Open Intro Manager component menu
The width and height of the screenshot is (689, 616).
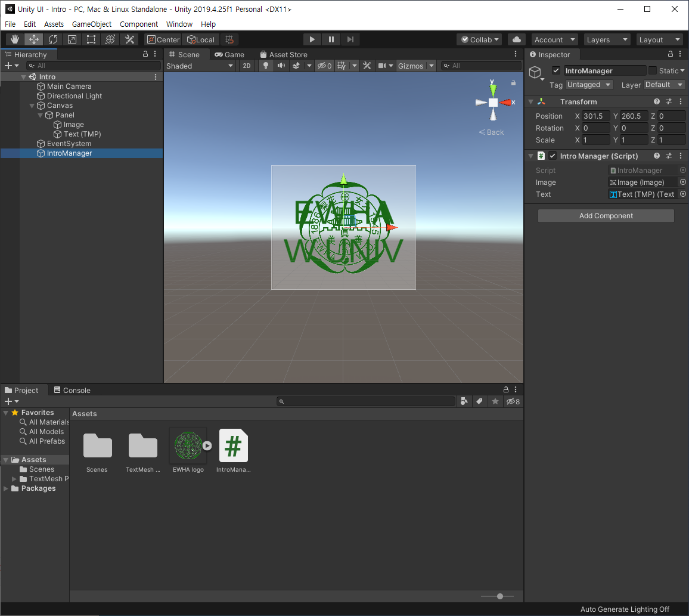[681, 156]
